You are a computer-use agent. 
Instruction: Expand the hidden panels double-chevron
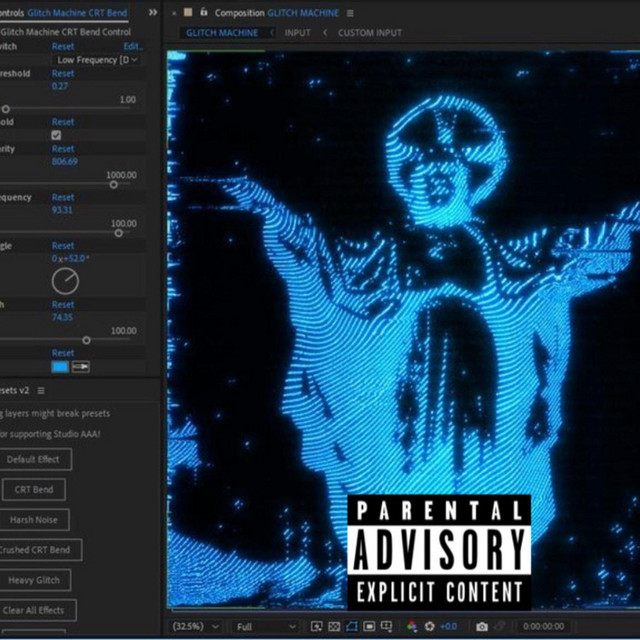(153, 13)
